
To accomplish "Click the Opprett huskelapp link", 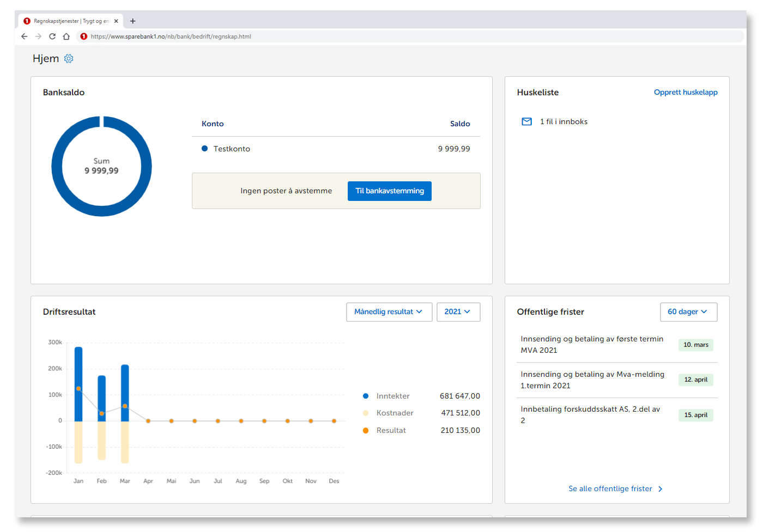I will pos(685,93).
